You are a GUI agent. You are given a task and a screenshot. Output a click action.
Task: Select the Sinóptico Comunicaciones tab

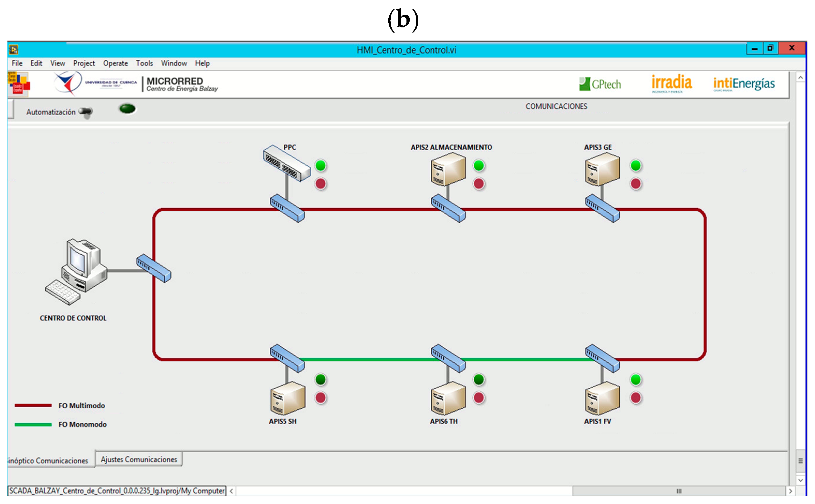coord(49,460)
